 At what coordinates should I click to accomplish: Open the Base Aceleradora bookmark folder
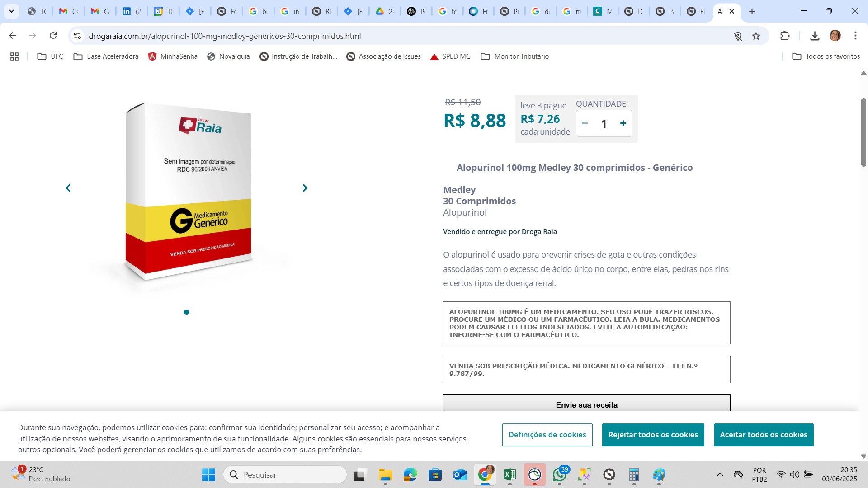(x=106, y=56)
